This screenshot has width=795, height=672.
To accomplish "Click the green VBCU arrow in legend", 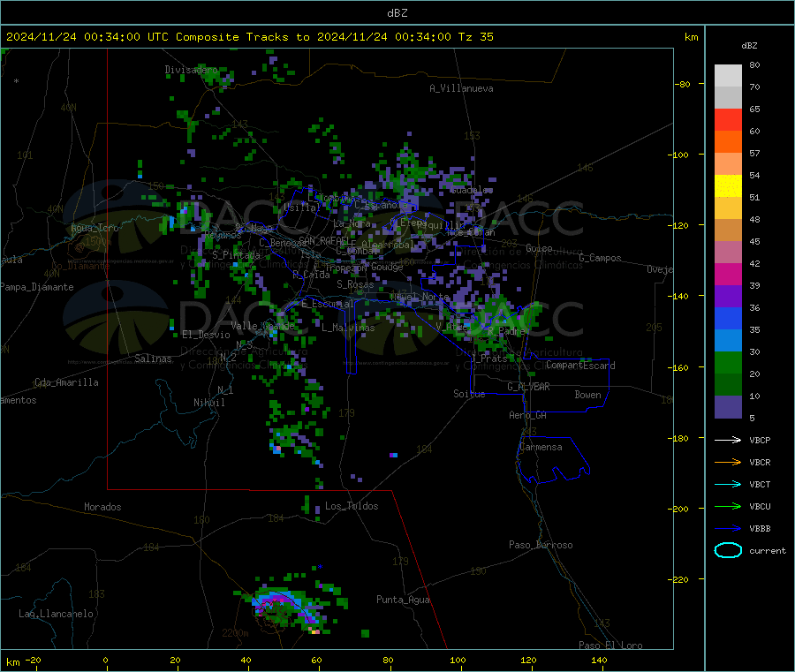I will (728, 506).
